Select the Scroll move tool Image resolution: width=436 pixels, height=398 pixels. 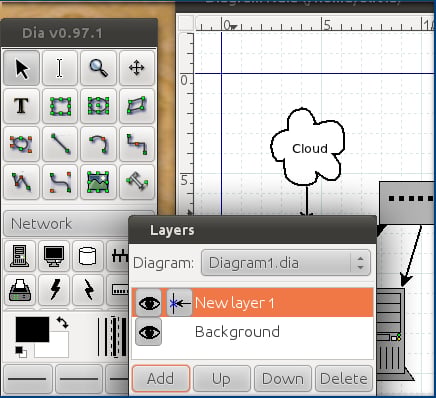pyautogui.click(x=137, y=68)
